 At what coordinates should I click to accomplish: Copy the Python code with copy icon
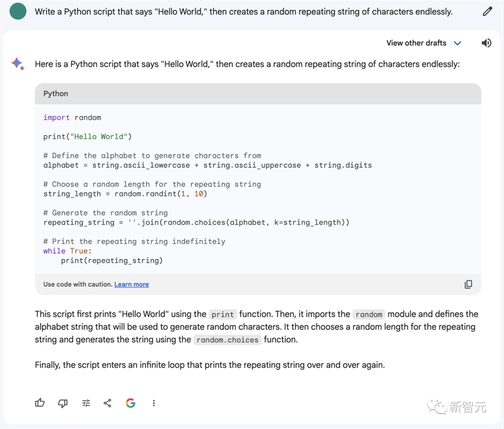pyautogui.click(x=468, y=284)
